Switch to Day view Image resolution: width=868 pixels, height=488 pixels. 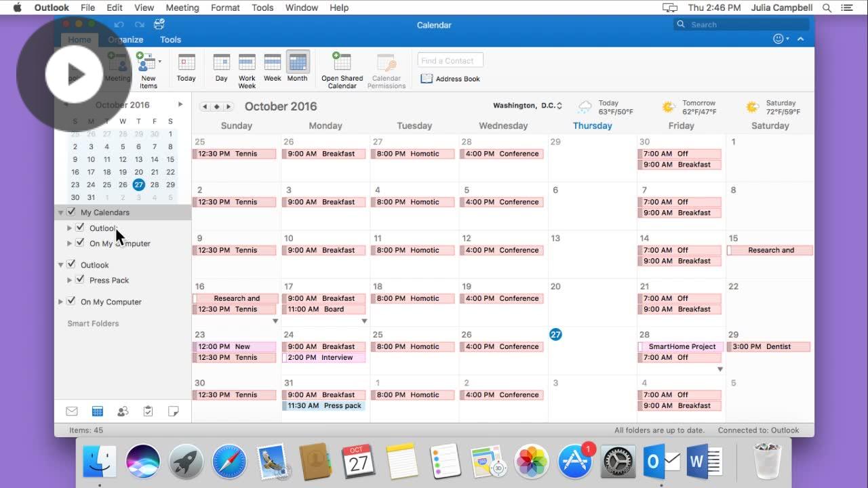pyautogui.click(x=221, y=68)
